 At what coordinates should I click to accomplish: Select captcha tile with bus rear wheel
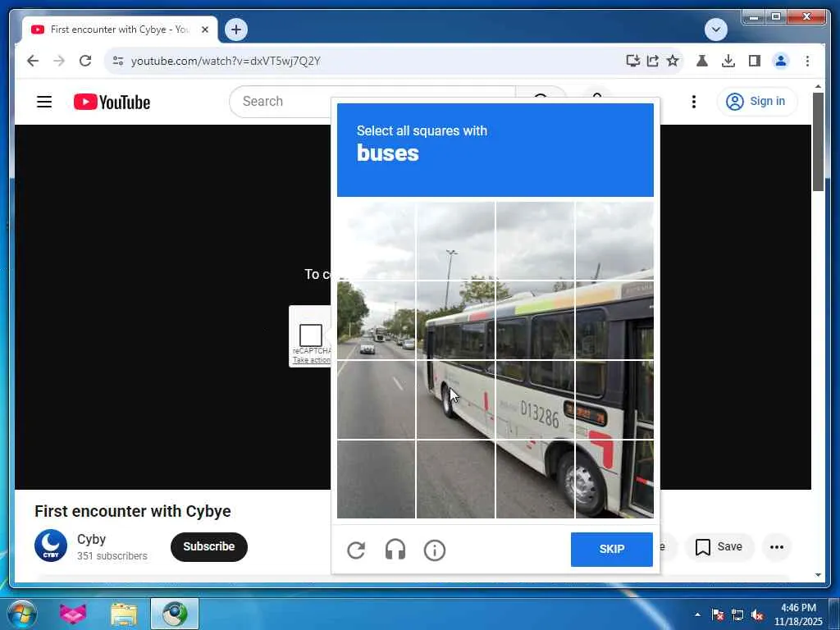coord(455,399)
